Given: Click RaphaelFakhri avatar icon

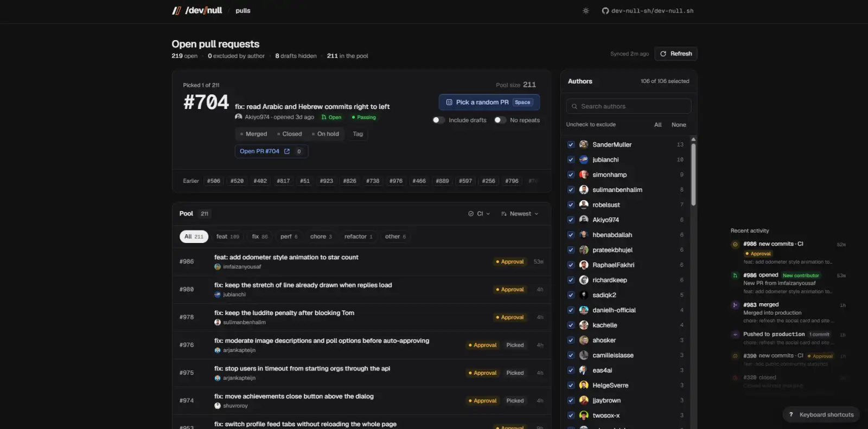Looking at the screenshot, I should click(584, 265).
